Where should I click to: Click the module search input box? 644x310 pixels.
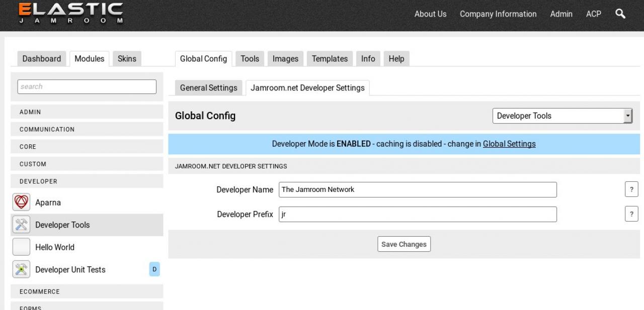[87, 86]
